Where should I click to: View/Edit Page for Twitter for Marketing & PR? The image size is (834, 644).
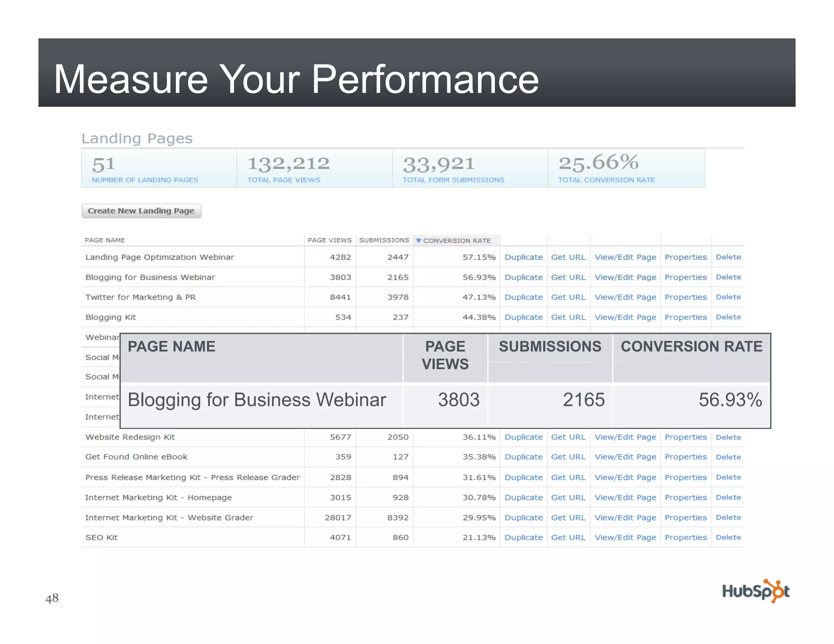click(x=625, y=297)
